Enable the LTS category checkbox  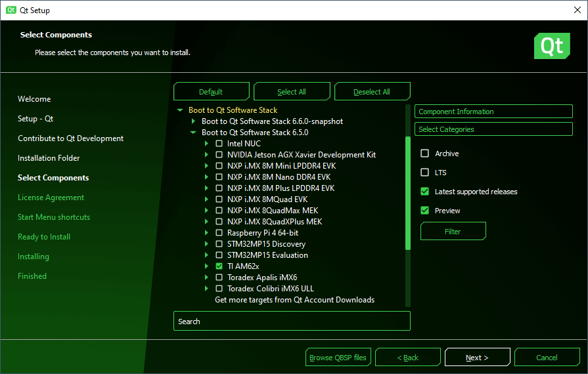pos(424,173)
